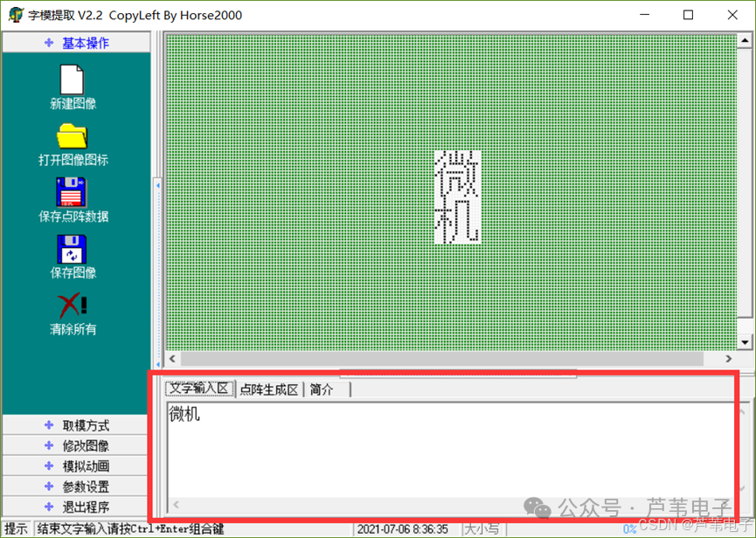Click inside the text input area with 微机
Image resolution: width=756 pixels, height=538 pixels.
451,451
